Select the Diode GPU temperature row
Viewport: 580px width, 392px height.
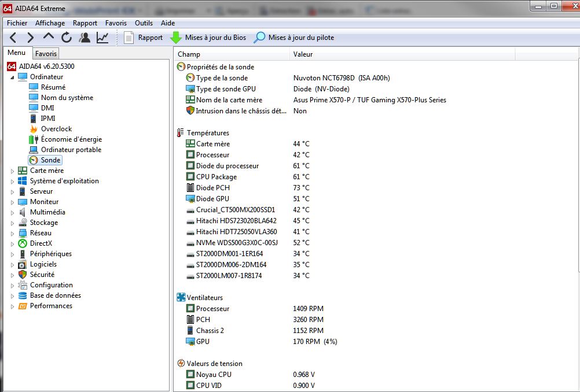376,199
